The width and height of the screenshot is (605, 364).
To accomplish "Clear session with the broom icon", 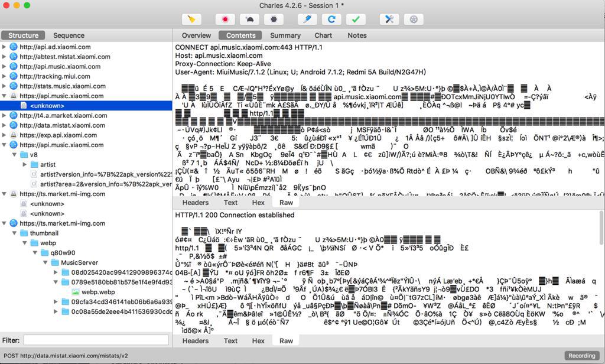I will (x=191, y=19).
